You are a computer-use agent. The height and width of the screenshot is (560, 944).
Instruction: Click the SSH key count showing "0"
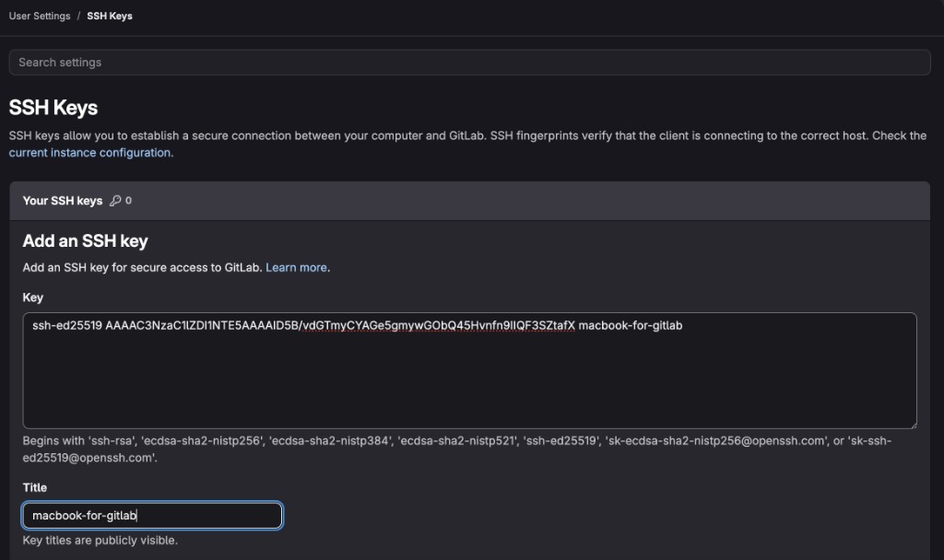(128, 200)
